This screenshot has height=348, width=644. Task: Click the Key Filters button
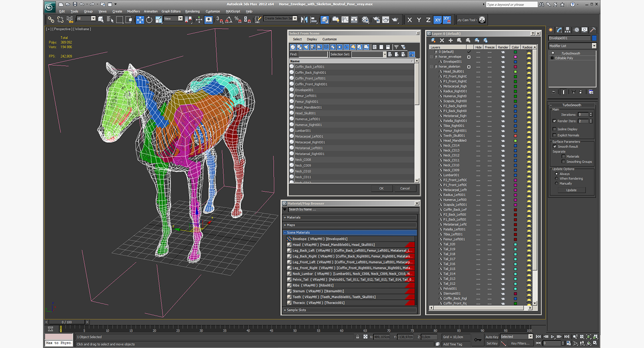520,343
